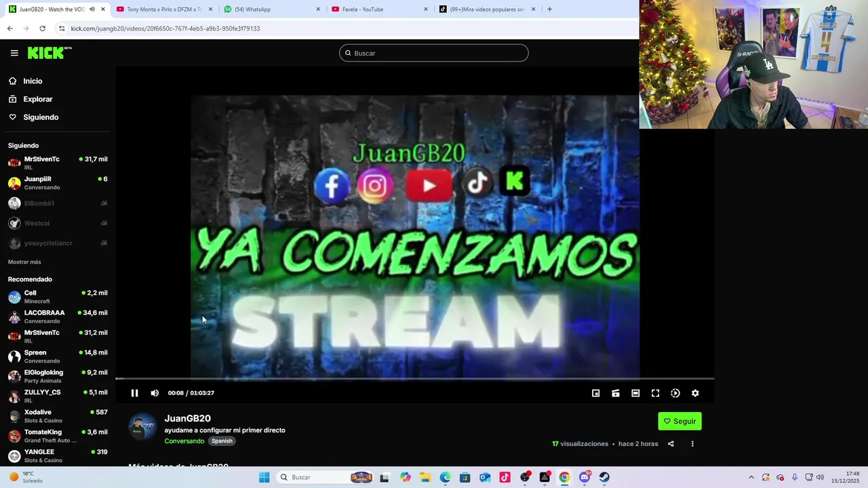Image resolution: width=868 pixels, height=488 pixels.
Task: Click the kick.com address bar URL
Action: (165, 28)
